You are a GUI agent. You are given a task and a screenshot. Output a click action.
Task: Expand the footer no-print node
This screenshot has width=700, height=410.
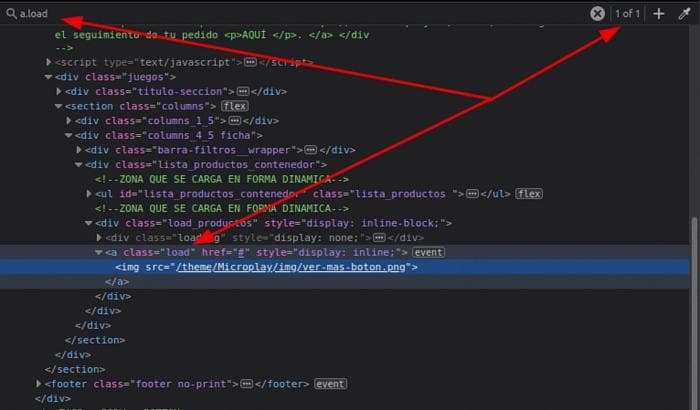coord(38,384)
